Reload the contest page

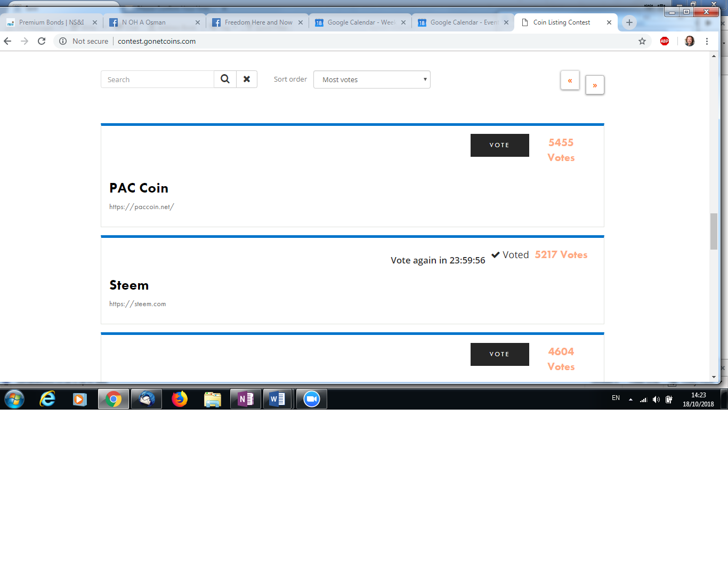coord(42,41)
